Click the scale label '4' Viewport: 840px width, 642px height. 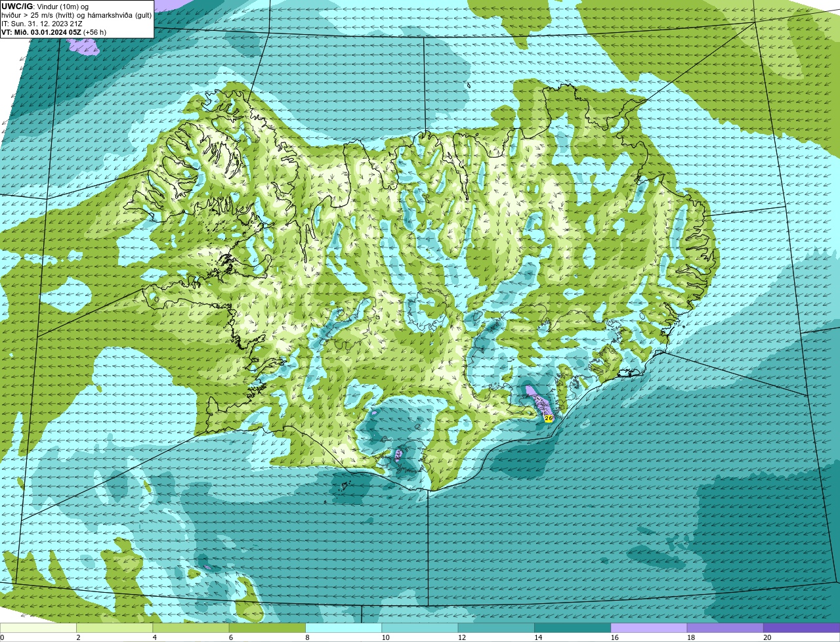(155, 637)
